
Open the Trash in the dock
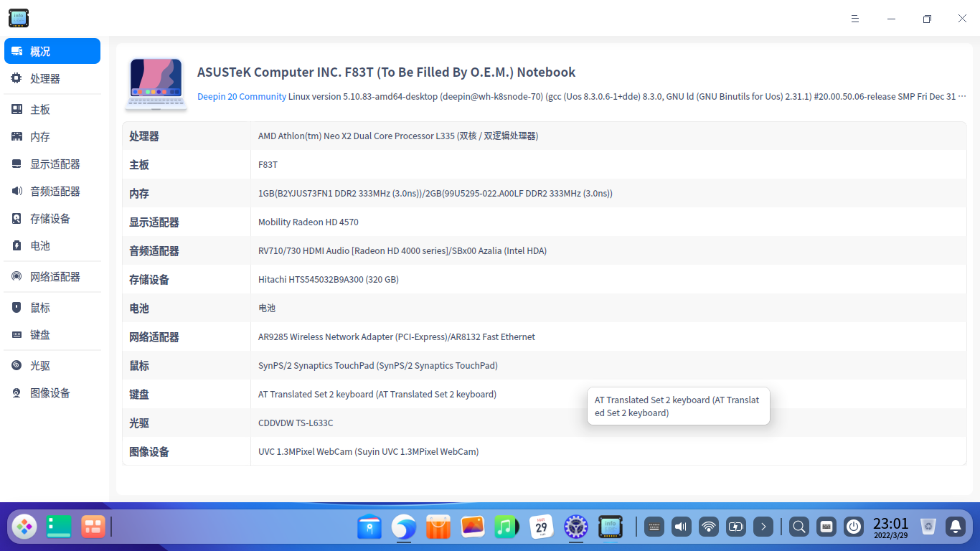(x=928, y=527)
